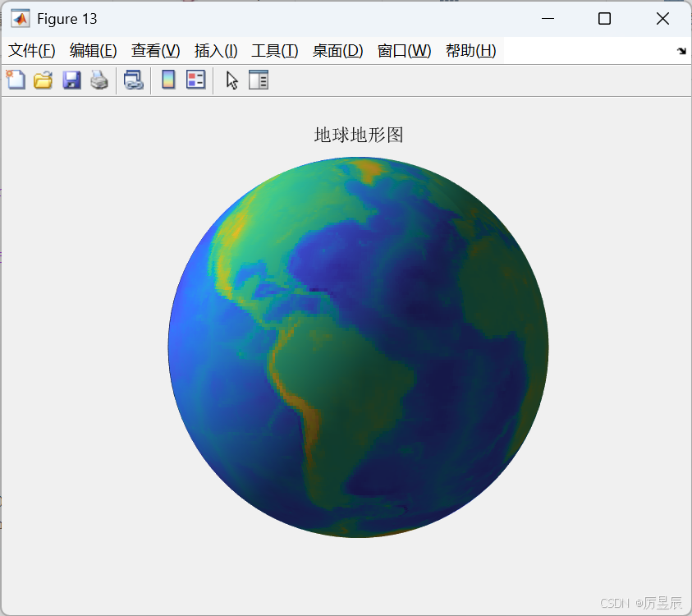
Task: Open the 文件(F) menu
Action: [32, 51]
